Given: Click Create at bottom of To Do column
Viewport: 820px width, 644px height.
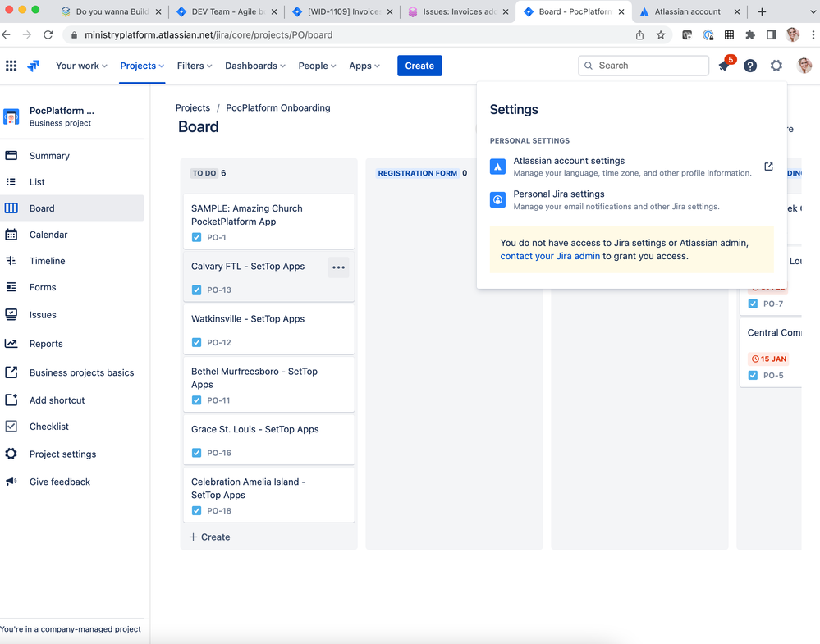Looking at the screenshot, I should [209, 537].
